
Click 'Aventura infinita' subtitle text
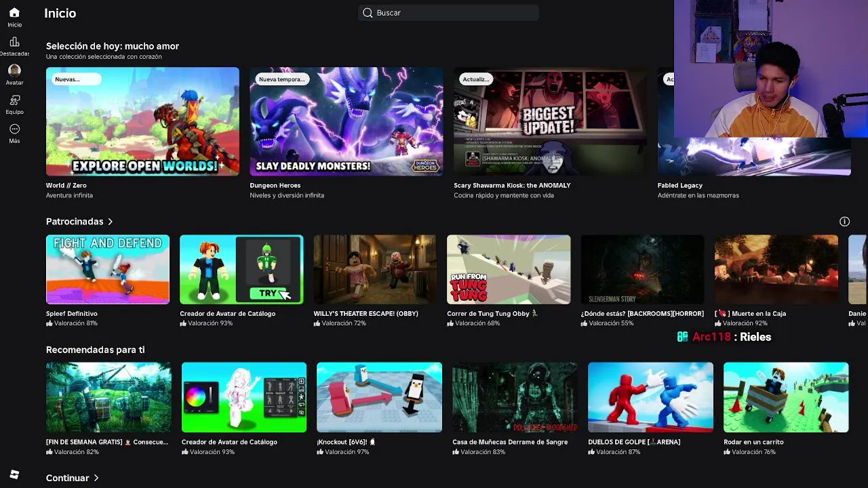coord(69,195)
